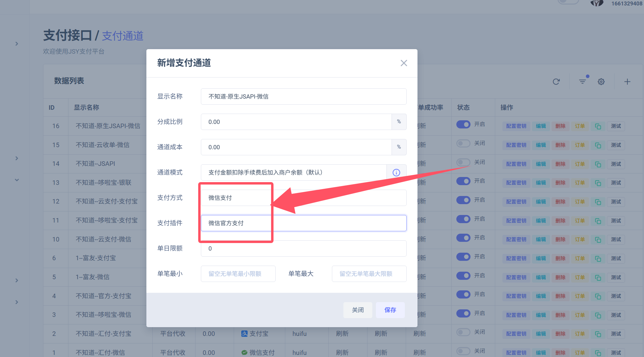Click the 单日限额 input field
The image size is (644, 357).
point(303,248)
